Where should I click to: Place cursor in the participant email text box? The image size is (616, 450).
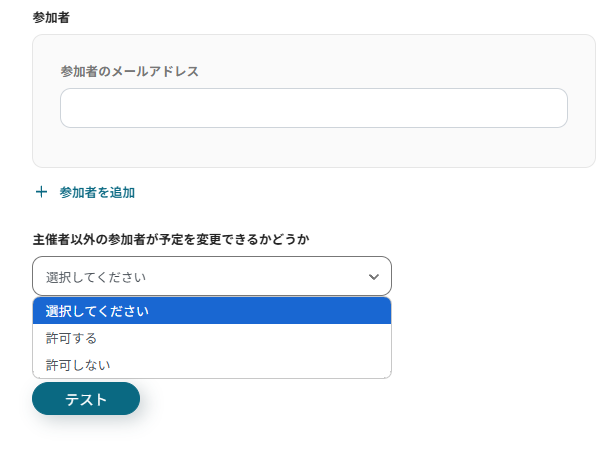click(x=313, y=108)
